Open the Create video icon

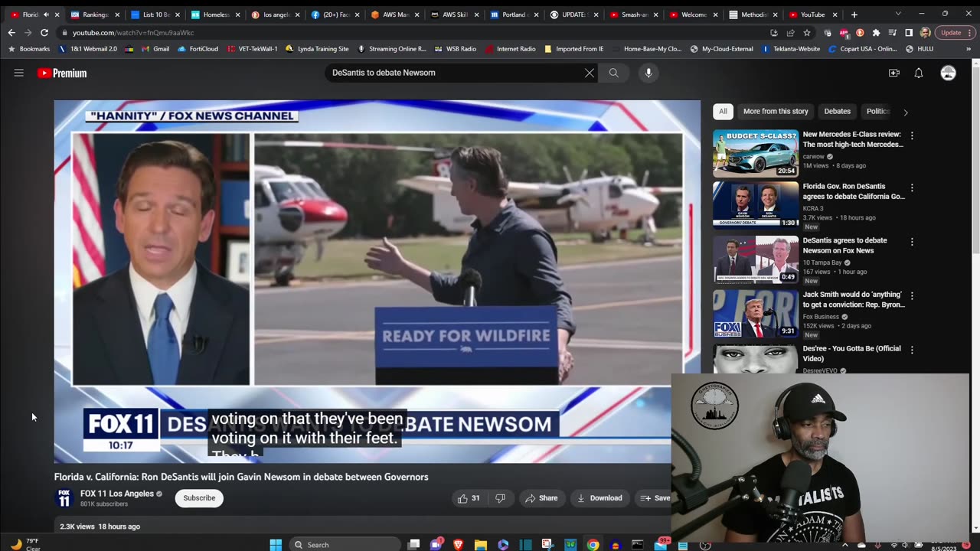coord(893,73)
